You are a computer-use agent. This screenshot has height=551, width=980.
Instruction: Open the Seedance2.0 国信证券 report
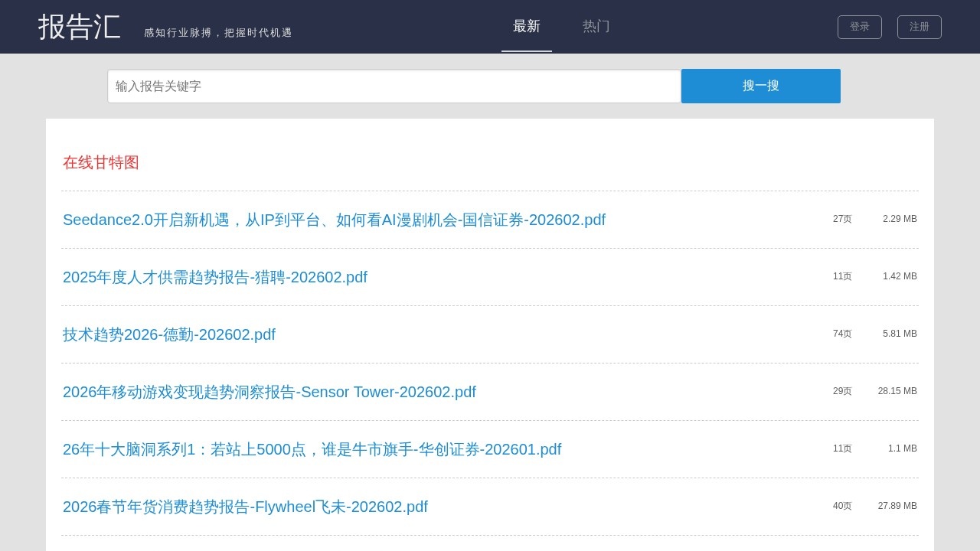tap(334, 220)
